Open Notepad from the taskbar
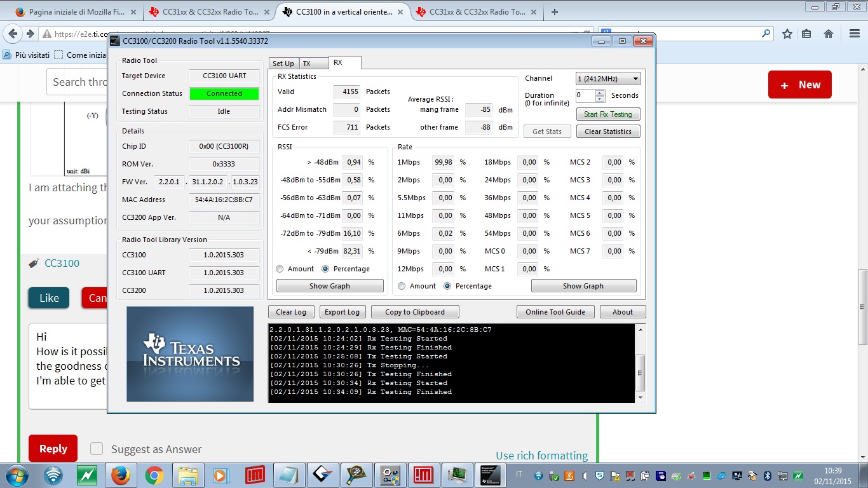 (288, 475)
